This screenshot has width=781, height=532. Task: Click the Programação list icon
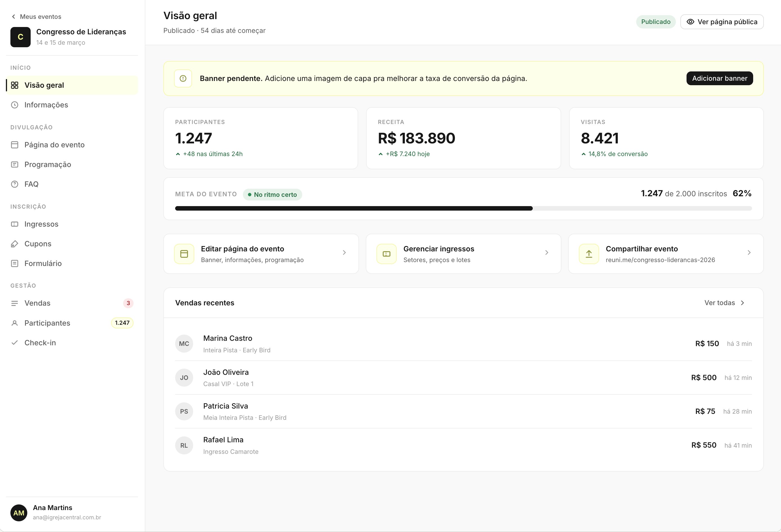(14, 165)
